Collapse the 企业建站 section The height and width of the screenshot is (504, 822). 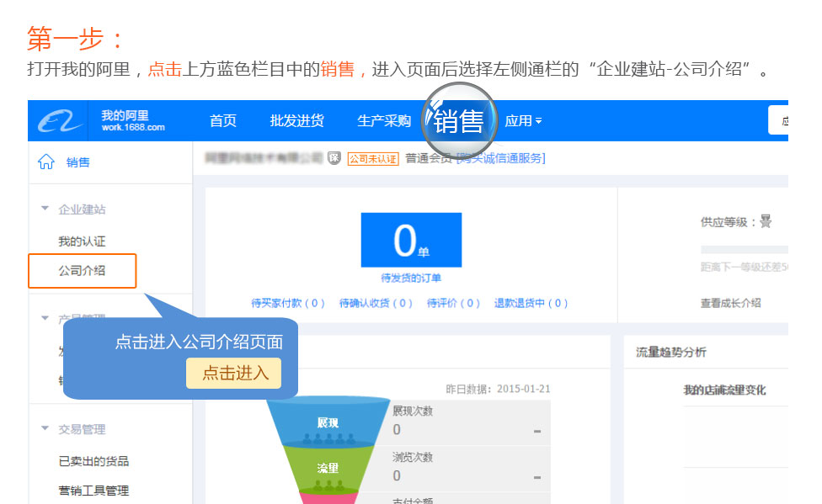[45, 209]
